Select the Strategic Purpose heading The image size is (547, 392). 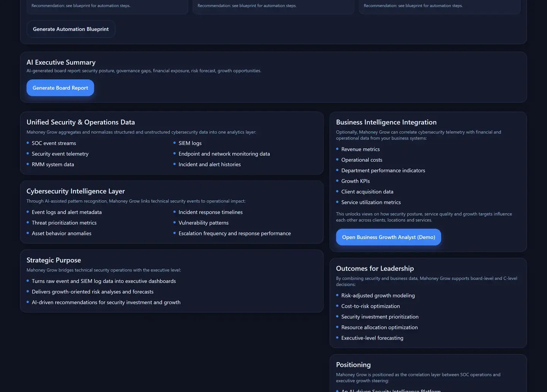point(54,260)
